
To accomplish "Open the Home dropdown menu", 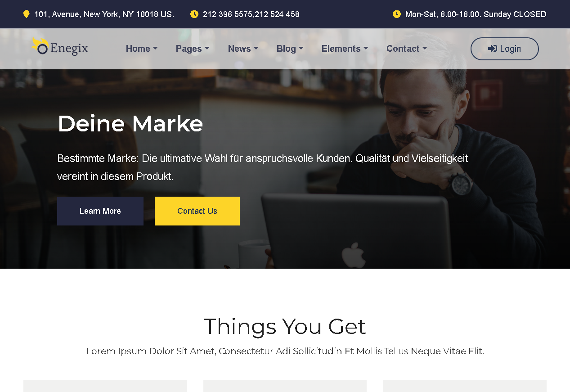I will coord(142,49).
